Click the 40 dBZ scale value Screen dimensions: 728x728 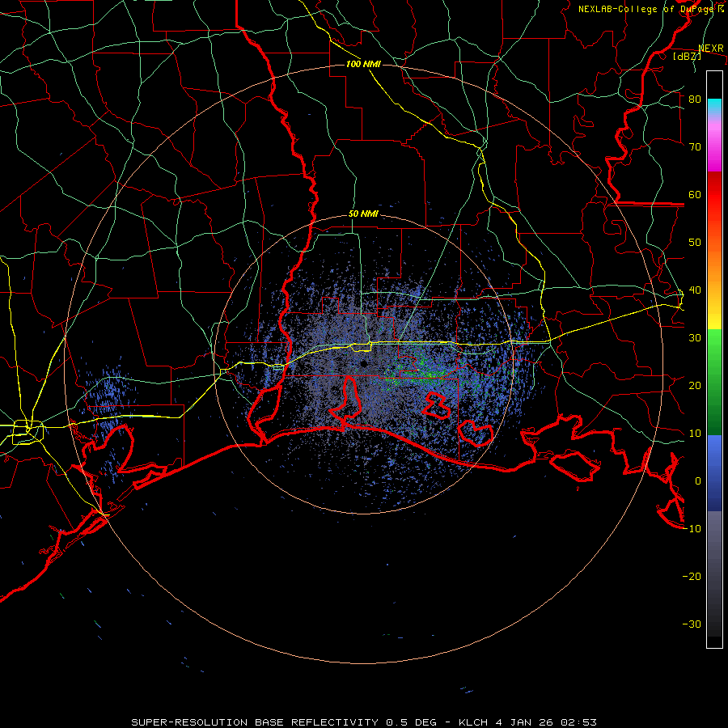(695, 290)
